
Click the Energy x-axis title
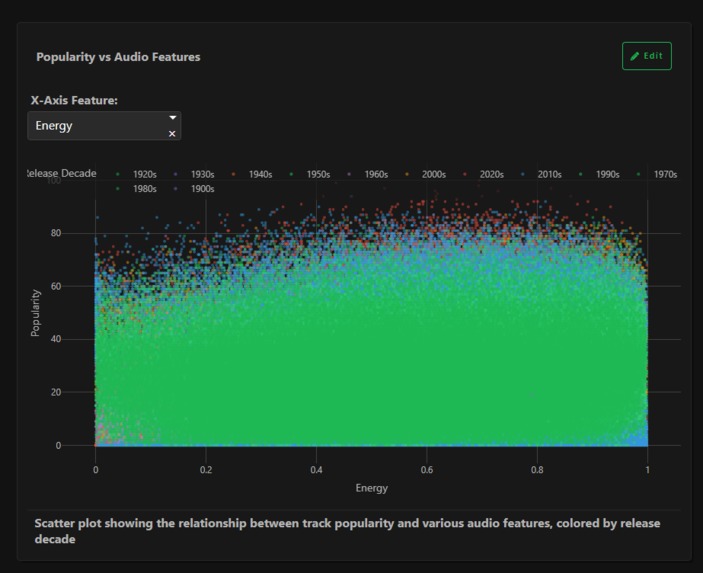pyautogui.click(x=372, y=488)
